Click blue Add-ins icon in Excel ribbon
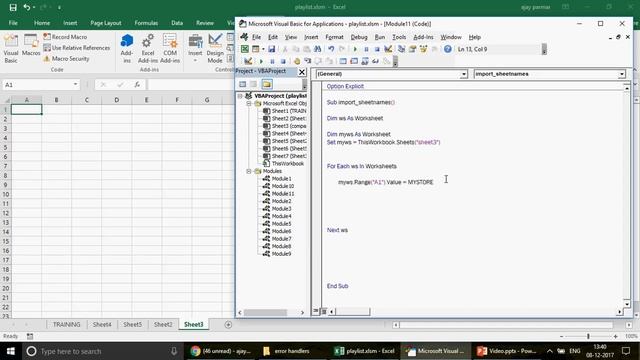This screenshot has width=640, height=360. tap(127, 49)
